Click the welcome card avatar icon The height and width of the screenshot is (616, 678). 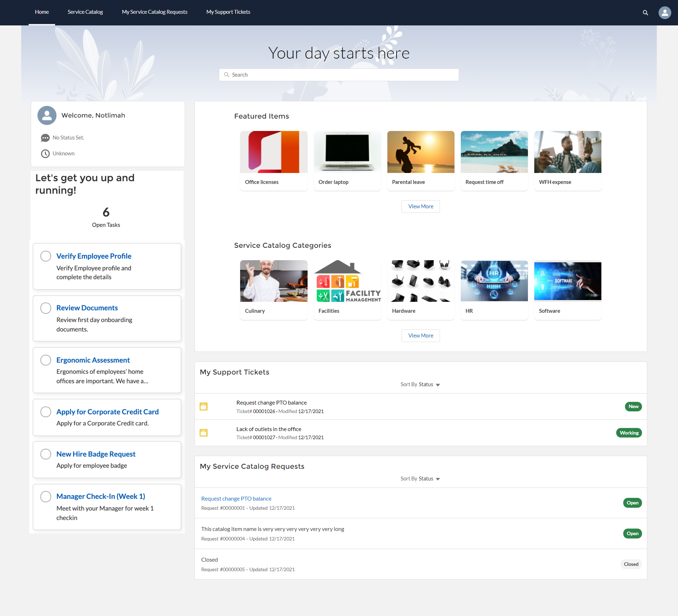[x=47, y=115]
